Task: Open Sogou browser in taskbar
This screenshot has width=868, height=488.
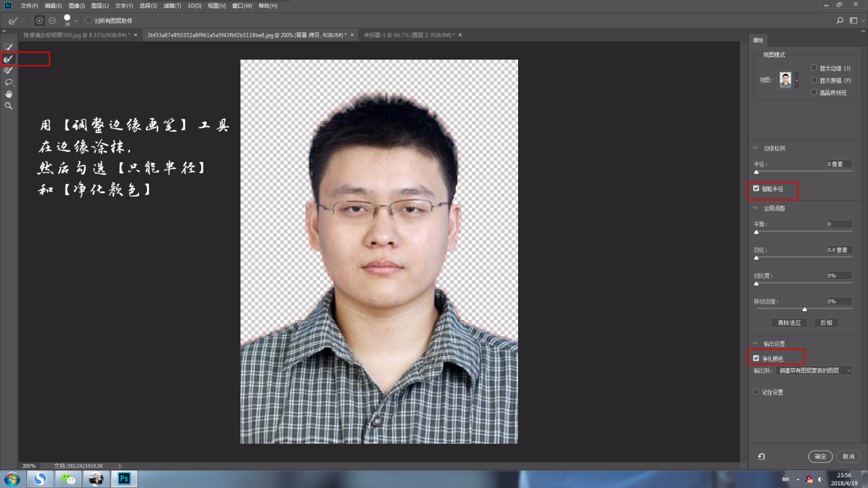Action: [40, 479]
